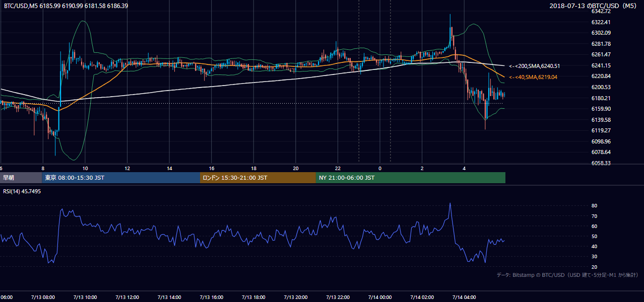
Task: Click hour label 16 under price chart
Action: [x=212, y=168]
